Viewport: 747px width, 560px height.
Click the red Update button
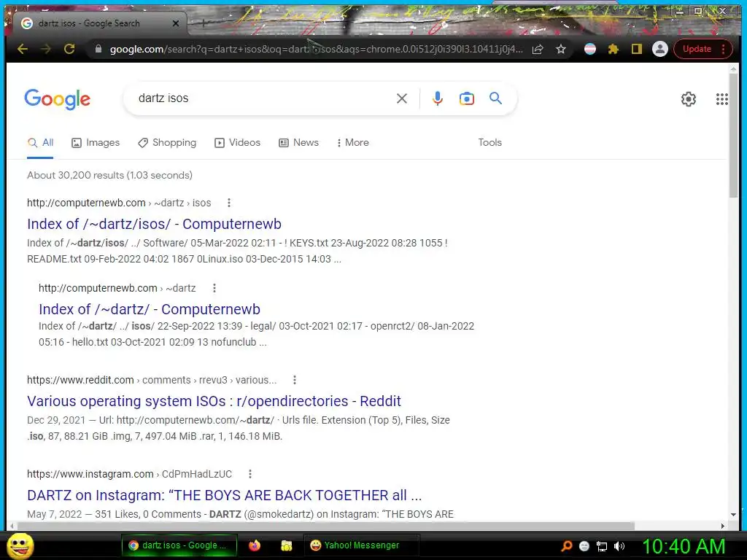703,49
